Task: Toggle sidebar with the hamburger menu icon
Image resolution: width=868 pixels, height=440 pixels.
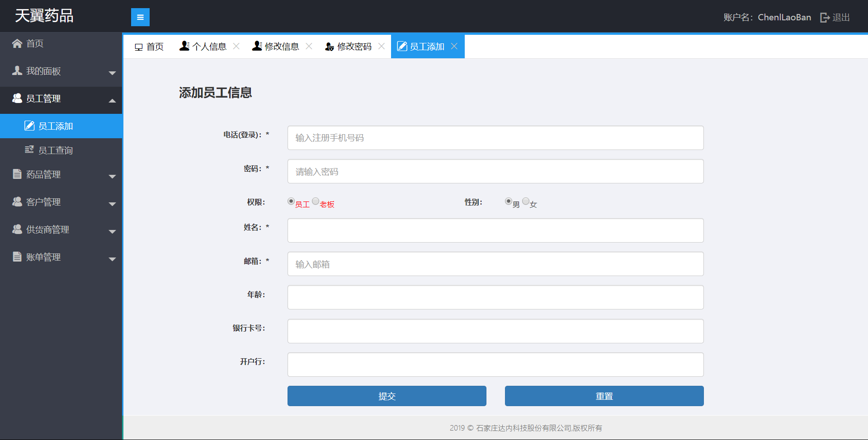Action: (x=140, y=17)
